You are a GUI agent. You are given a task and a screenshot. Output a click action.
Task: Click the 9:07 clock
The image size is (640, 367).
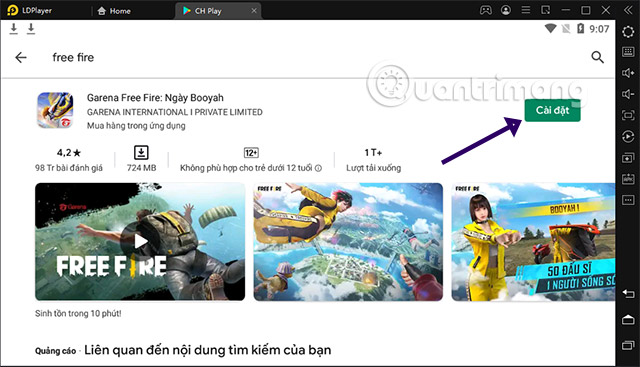pyautogui.click(x=599, y=29)
